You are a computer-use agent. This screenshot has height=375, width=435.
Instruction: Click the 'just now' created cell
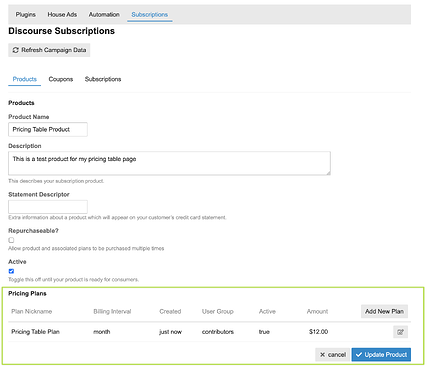click(170, 332)
